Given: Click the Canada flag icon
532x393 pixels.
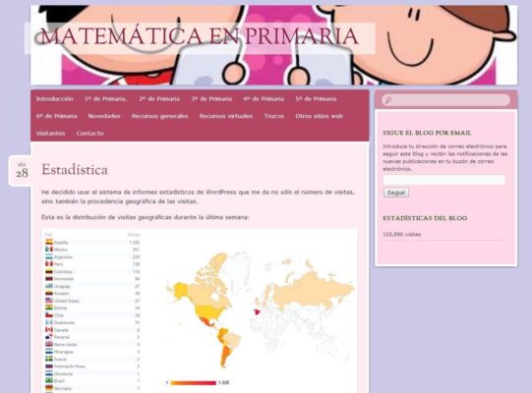Looking at the screenshot, I should coord(49,329).
